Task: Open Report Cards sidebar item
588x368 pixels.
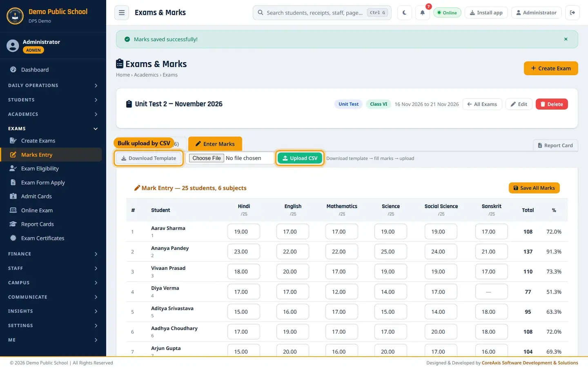Action: 51,224
